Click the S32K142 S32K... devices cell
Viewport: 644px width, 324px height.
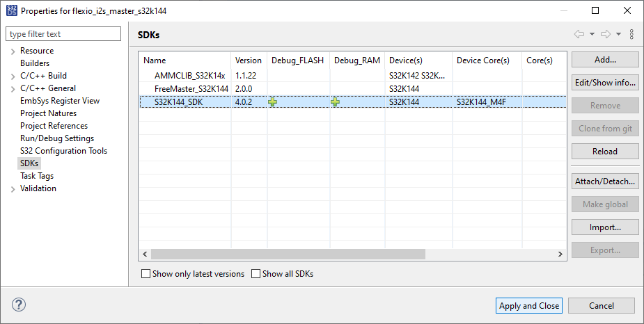point(417,76)
